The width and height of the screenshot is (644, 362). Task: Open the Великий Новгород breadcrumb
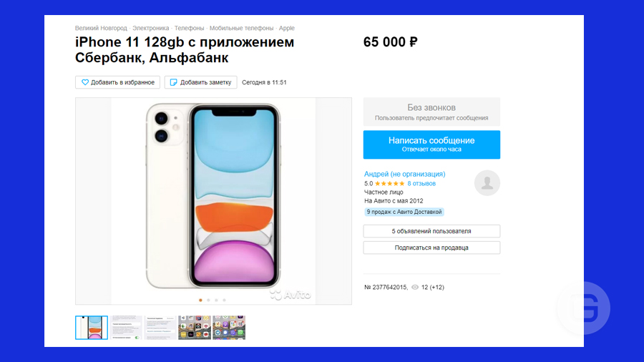[x=101, y=28]
